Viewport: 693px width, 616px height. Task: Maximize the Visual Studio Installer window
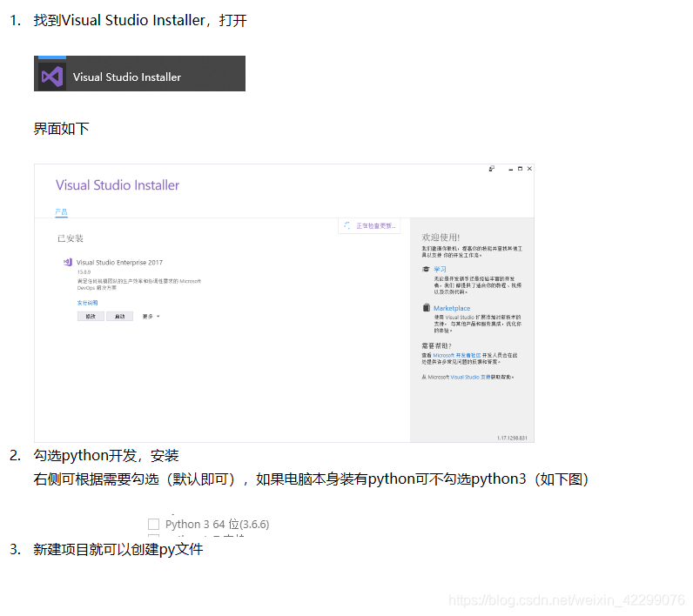point(521,169)
